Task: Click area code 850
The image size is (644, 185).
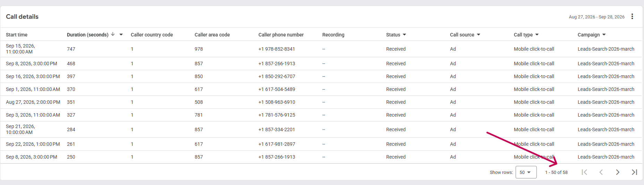Action: [199, 76]
